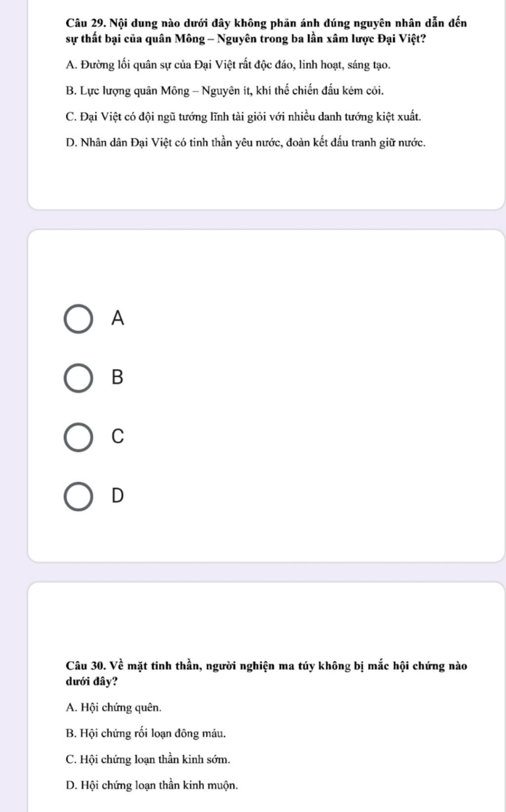Click the line 'Nhân dân Đại Việt có tinh thần'
This screenshot has height=812, width=506.
click(246, 143)
